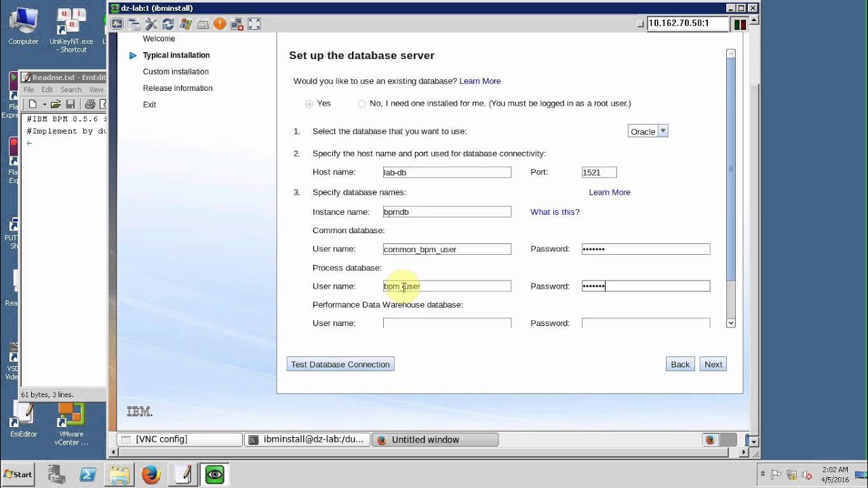Screen dimensions: 868x488
Task: Switch to the [VNC config] taskbar window
Action: [x=179, y=440]
